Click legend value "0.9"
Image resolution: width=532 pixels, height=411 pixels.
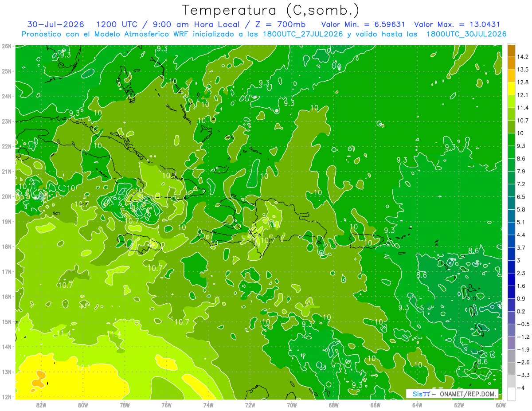coord(521,298)
